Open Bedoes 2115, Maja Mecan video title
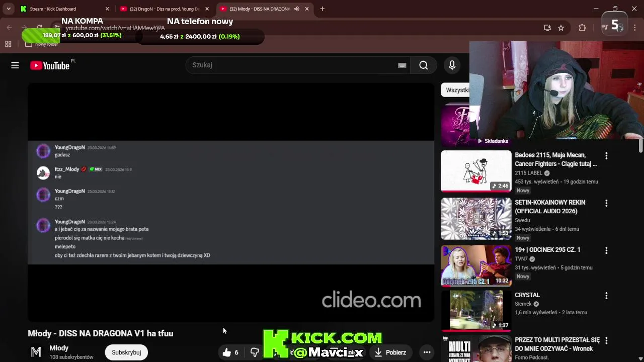This screenshot has height=362, width=644. (556, 159)
